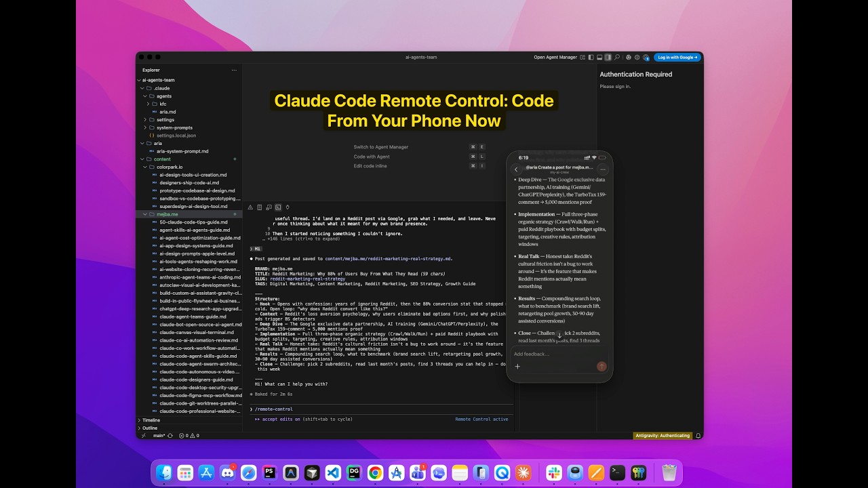Screen dimensions: 868x488
Task: Open 50-claude-code-tips-guide.md file
Action: pyautogui.click(x=193, y=222)
